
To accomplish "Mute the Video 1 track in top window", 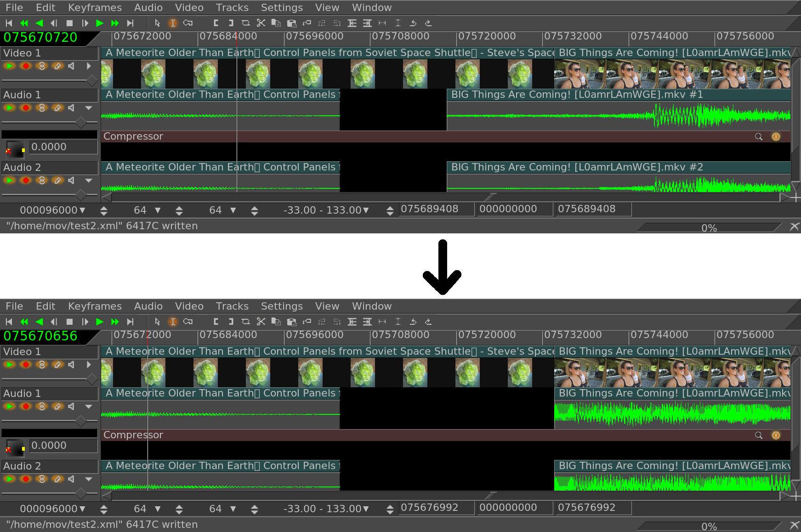I will point(71,66).
